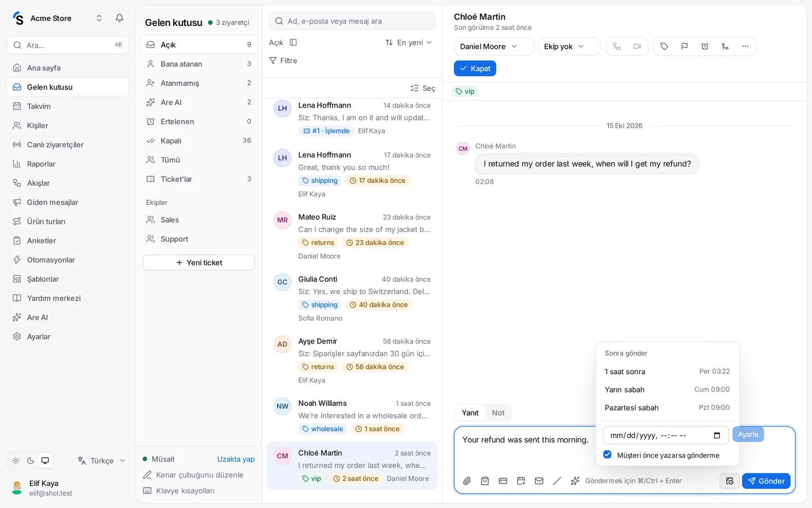Select the Yanıt tab

click(470, 413)
